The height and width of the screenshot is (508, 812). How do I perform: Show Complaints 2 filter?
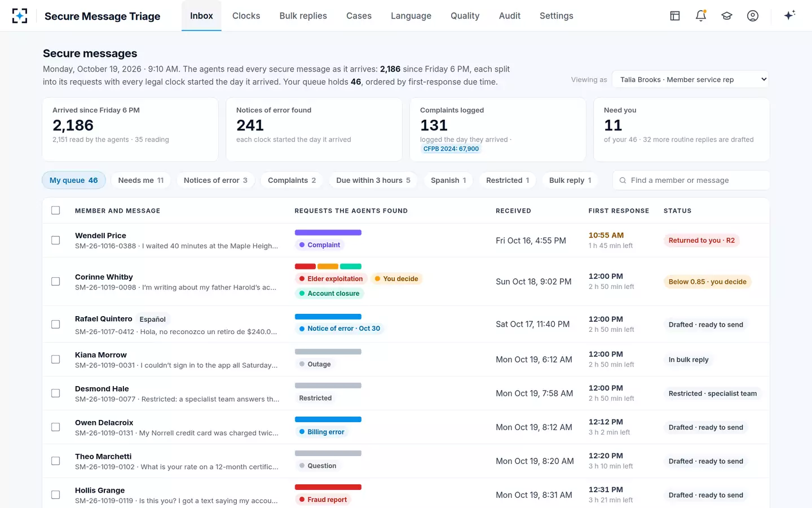292,181
